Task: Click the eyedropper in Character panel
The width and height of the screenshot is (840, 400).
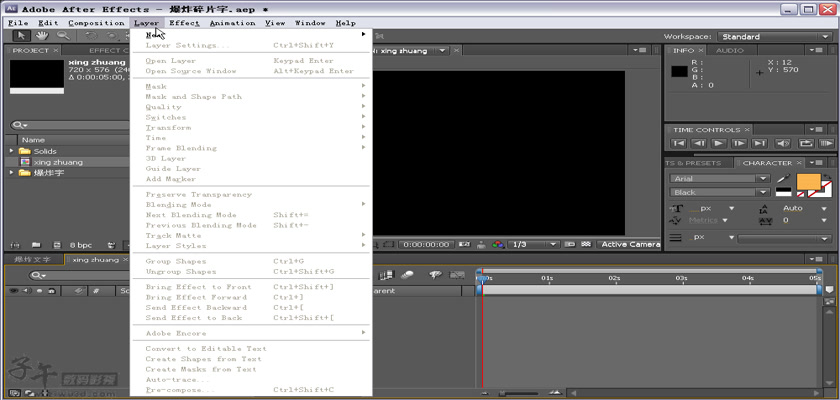Action: (x=783, y=179)
